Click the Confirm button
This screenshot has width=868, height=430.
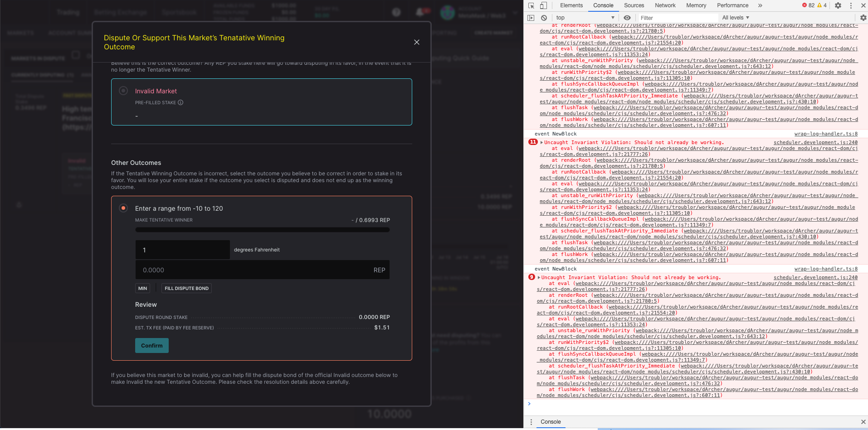[x=151, y=345]
